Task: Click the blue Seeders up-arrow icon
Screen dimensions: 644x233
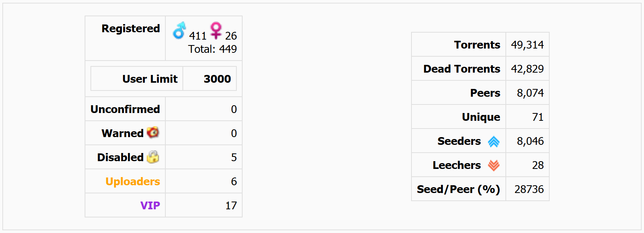Action: [x=494, y=141]
